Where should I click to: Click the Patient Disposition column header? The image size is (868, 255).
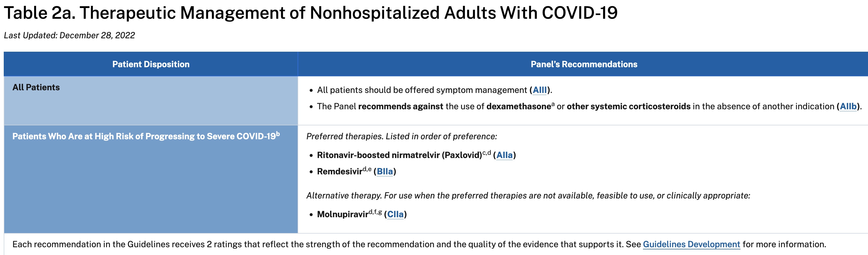pos(151,64)
